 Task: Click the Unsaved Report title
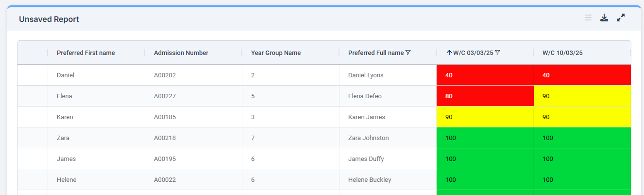49,19
